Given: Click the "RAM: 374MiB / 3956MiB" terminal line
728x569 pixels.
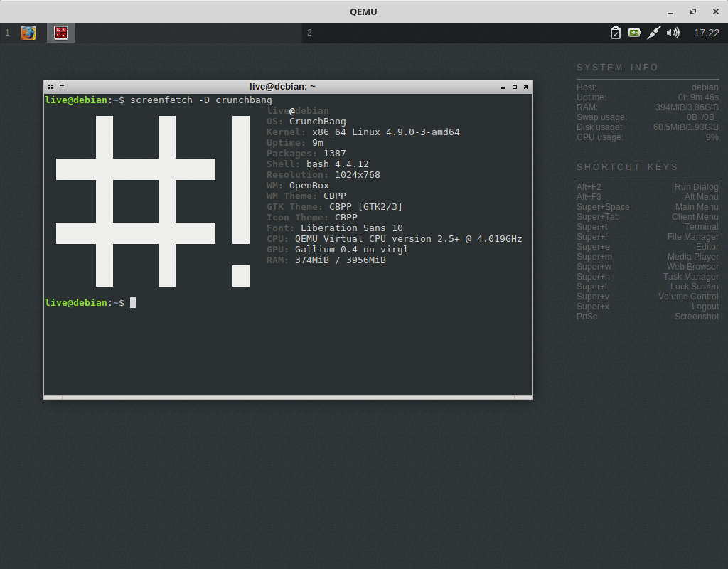Looking at the screenshot, I should click(326, 260).
